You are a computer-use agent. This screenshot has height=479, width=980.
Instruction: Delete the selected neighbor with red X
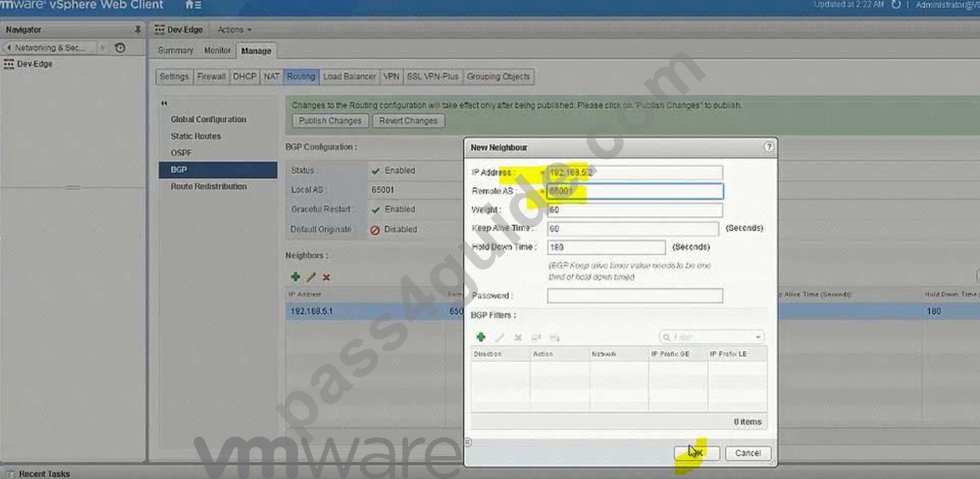(326, 277)
